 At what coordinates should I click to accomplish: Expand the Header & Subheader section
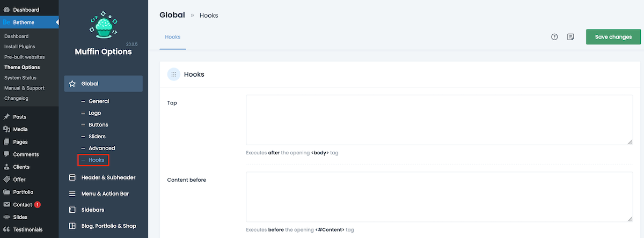click(x=108, y=177)
